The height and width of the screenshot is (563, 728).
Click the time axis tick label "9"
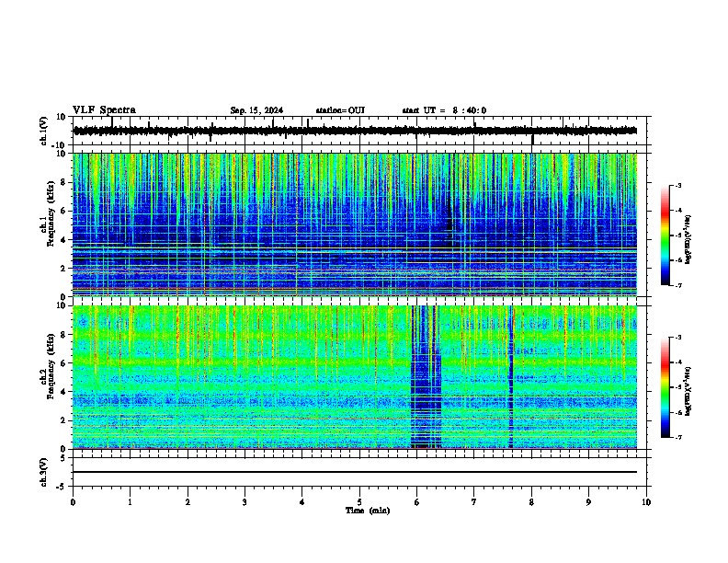click(588, 502)
